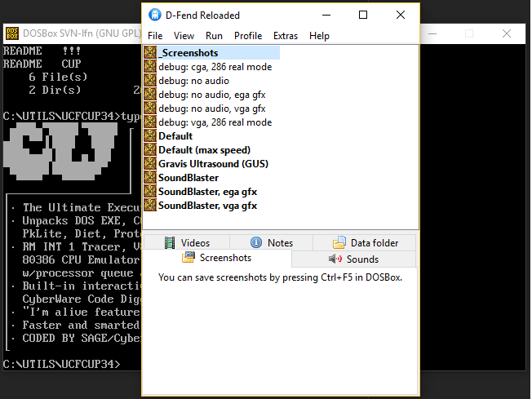Select the SoundBlaster, vga gfx profile

207,206
